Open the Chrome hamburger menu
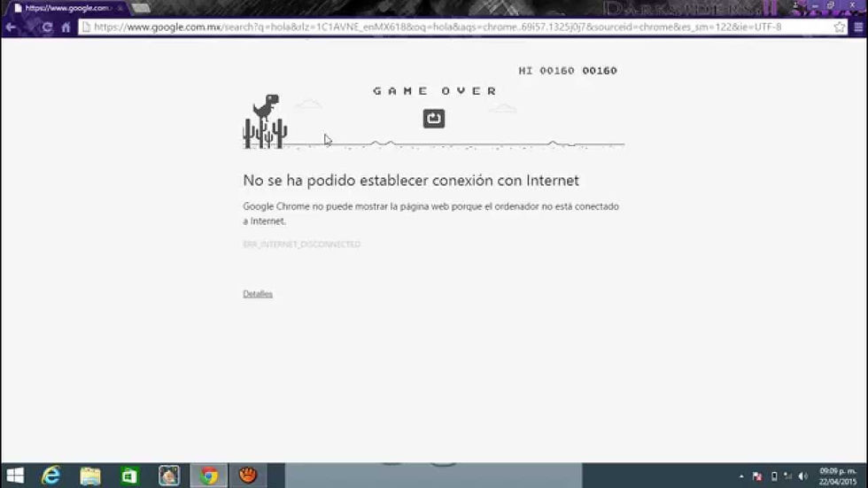The image size is (868, 488). click(x=858, y=27)
